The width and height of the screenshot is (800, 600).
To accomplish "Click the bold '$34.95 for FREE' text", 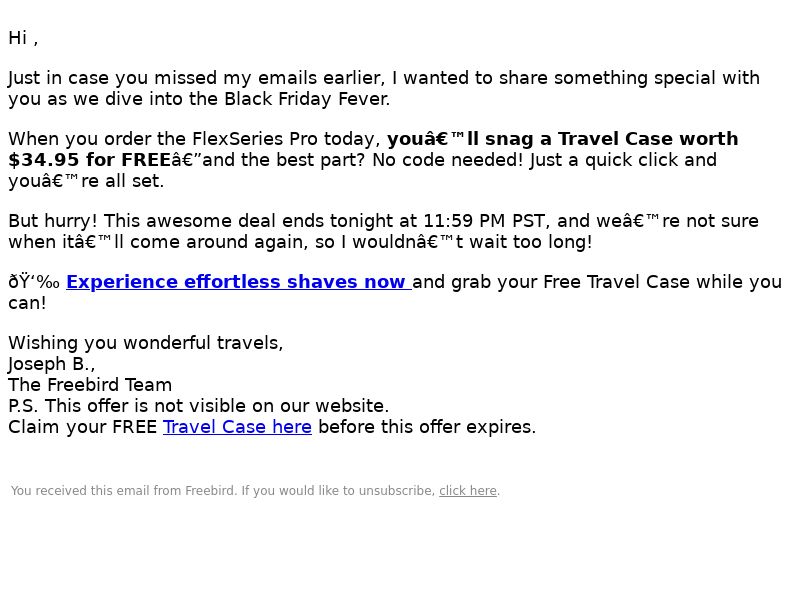I will (x=89, y=160).
